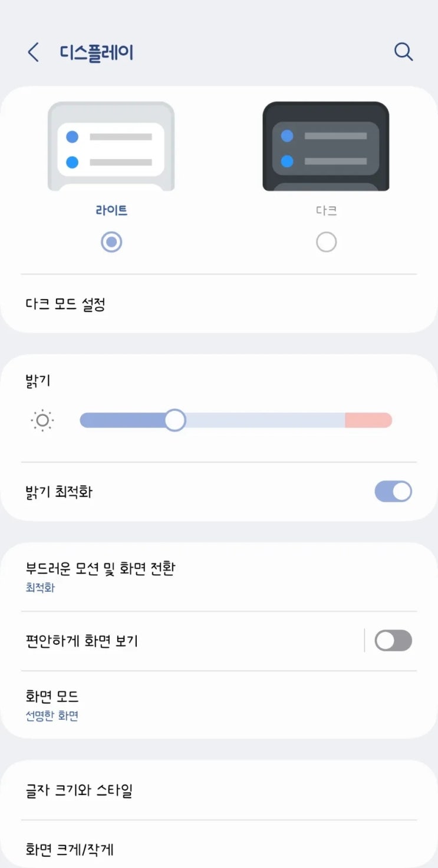Viewport: 438px width, 868px height.
Task: Select the dark theme preview thumbnail
Action: (x=325, y=147)
